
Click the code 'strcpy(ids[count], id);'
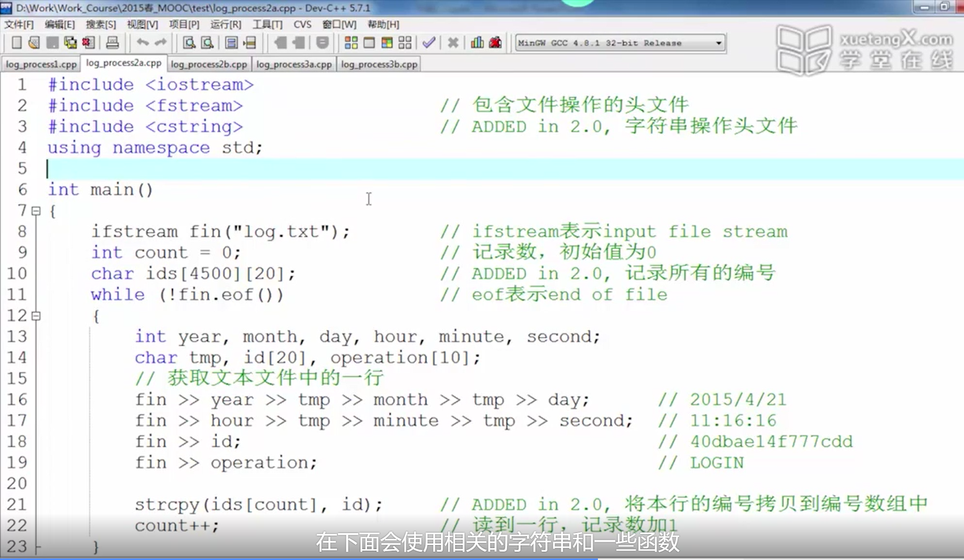[x=259, y=505]
